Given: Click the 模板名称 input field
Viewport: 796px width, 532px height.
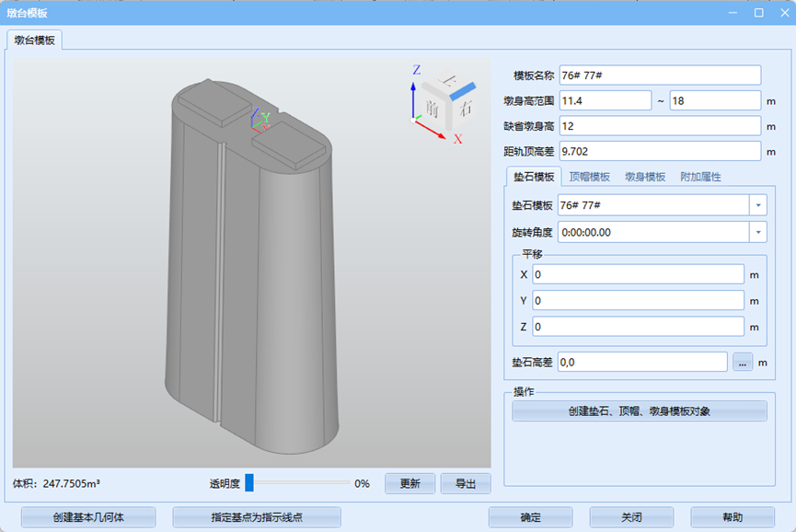Looking at the screenshot, I should 659,75.
